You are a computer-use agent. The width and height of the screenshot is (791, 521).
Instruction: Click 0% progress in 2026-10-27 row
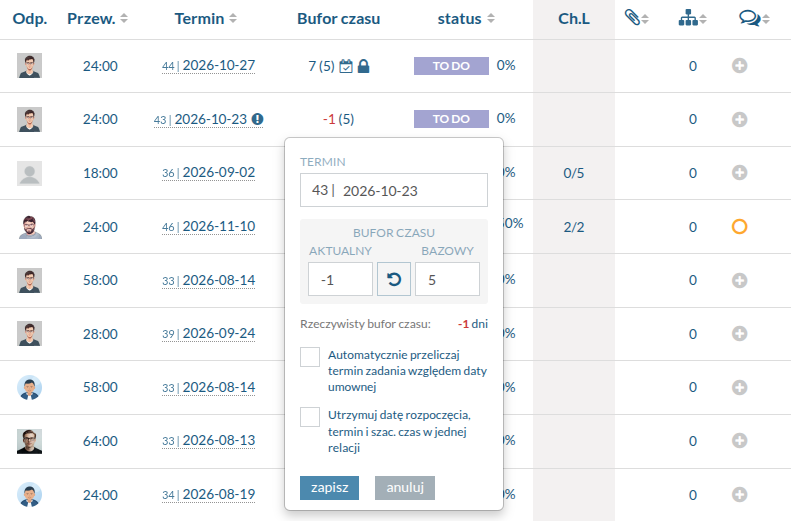tap(506, 66)
